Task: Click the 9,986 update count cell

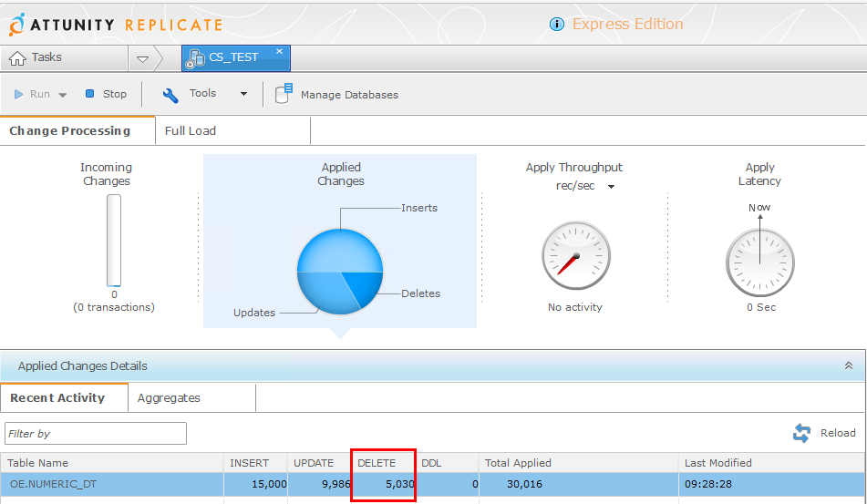Action: 319,484
